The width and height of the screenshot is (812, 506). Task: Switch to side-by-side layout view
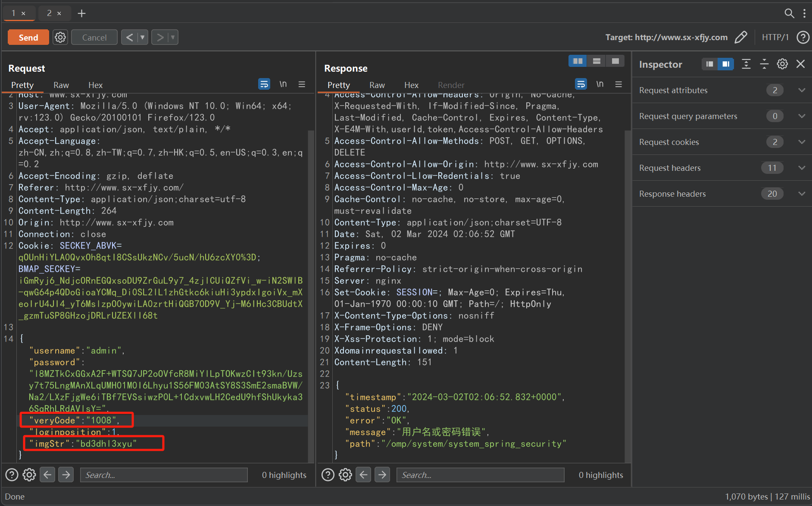tap(578, 61)
